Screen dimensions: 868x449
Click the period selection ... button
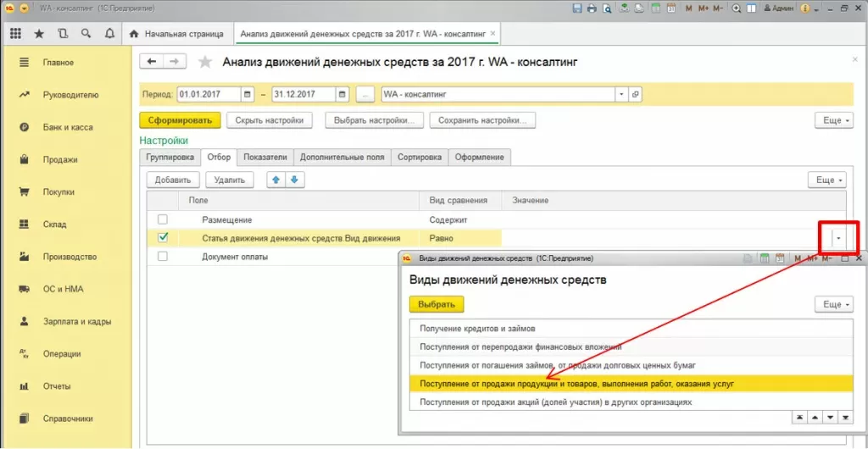(364, 94)
